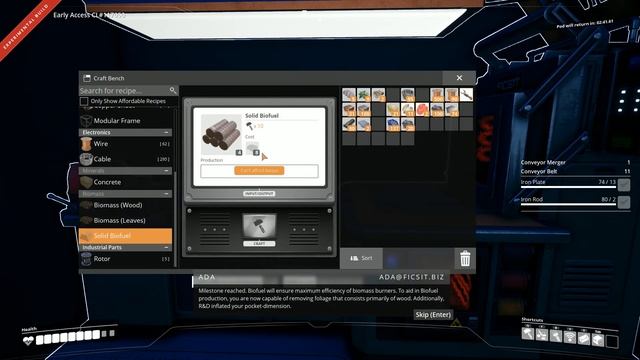640x360 pixels.
Task: Click the Cable recipe icon
Action: [86, 159]
